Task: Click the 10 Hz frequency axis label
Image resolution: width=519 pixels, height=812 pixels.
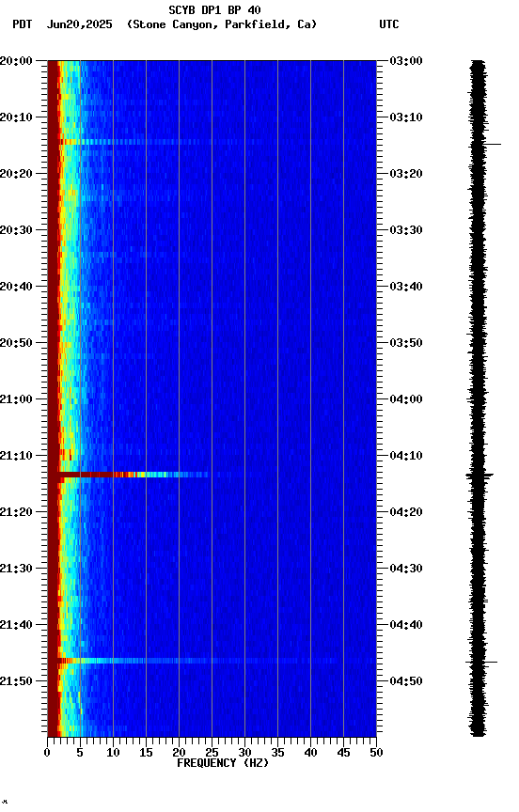Action: point(113,753)
